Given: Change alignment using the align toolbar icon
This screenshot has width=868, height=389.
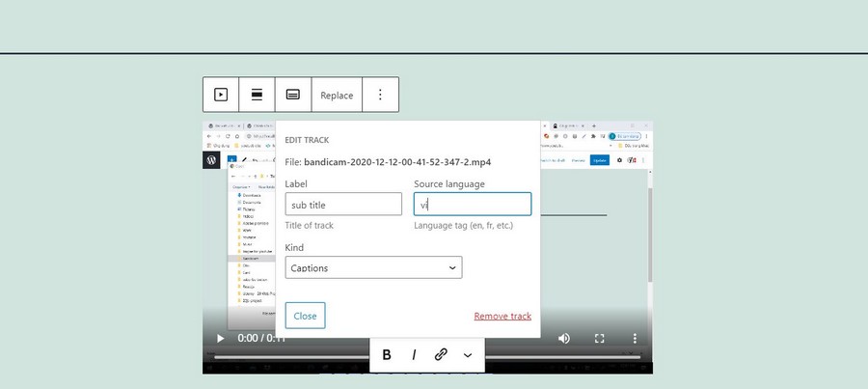Looking at the screenshot, I should (258, 95).
